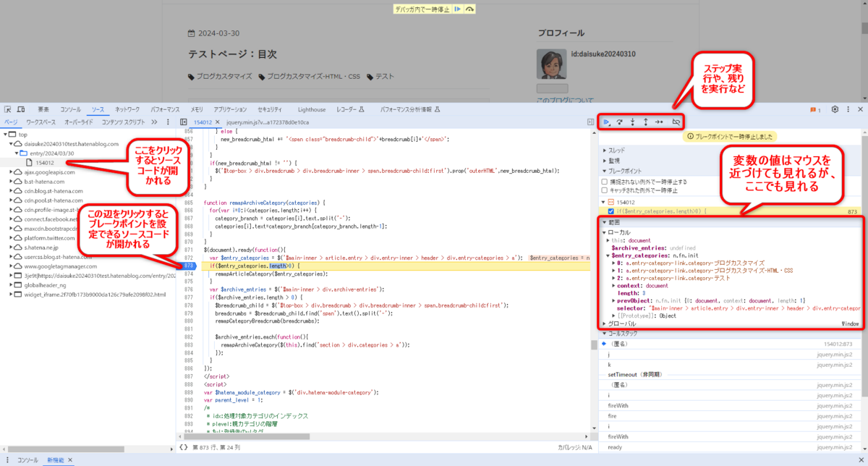Switch to the 要素 panel tab
This screenshot has height=466, width=868.
(43, 110)
